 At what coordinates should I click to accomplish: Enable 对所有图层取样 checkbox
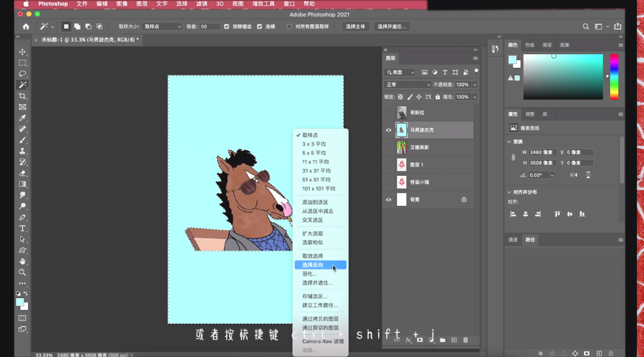289,27
